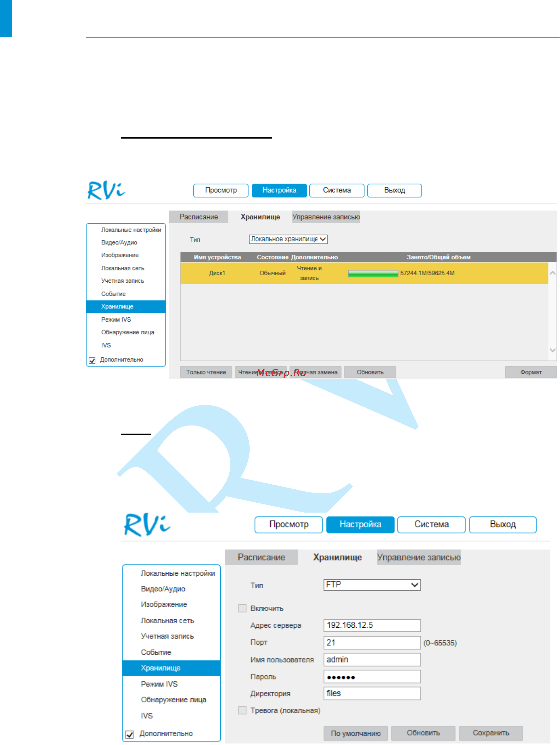Open Изображение in the local storage sidebar
560x745 pixels.
click(x=120, y=255)
